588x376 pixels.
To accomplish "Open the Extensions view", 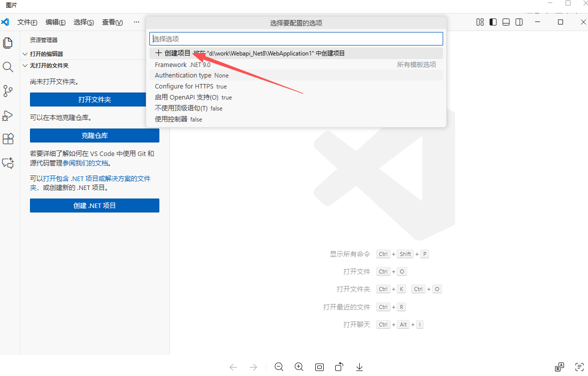I will (8, 139).
